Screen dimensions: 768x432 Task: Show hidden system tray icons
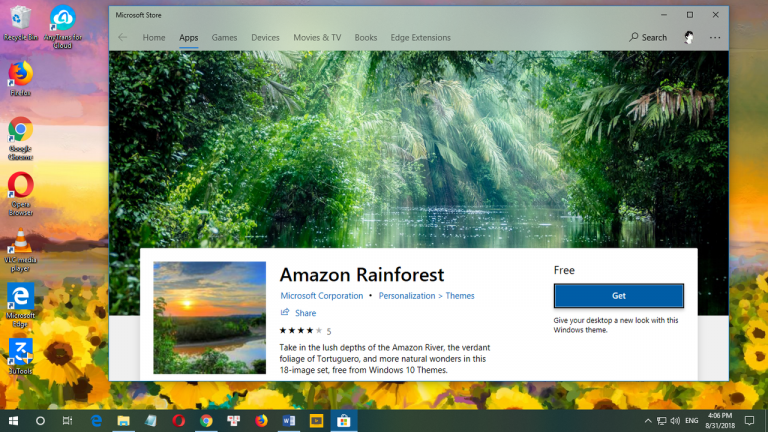(648, 421)
